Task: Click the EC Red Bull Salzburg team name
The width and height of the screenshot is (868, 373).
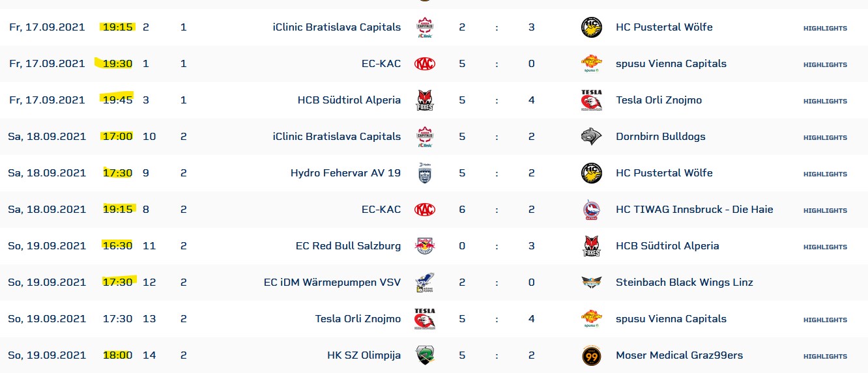Action: point(348,246)
